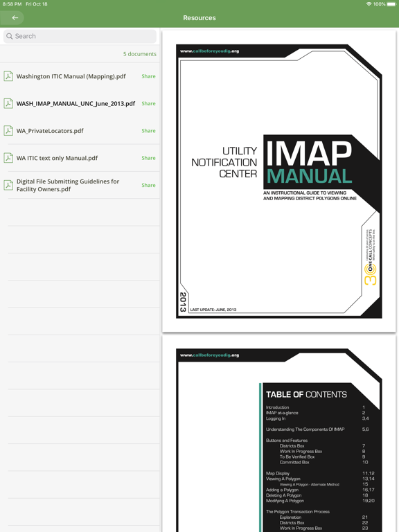The width and height of the screenshot is (399, 532).
Task: Click the Table of Contents page
Action: (x=279, y=434)
